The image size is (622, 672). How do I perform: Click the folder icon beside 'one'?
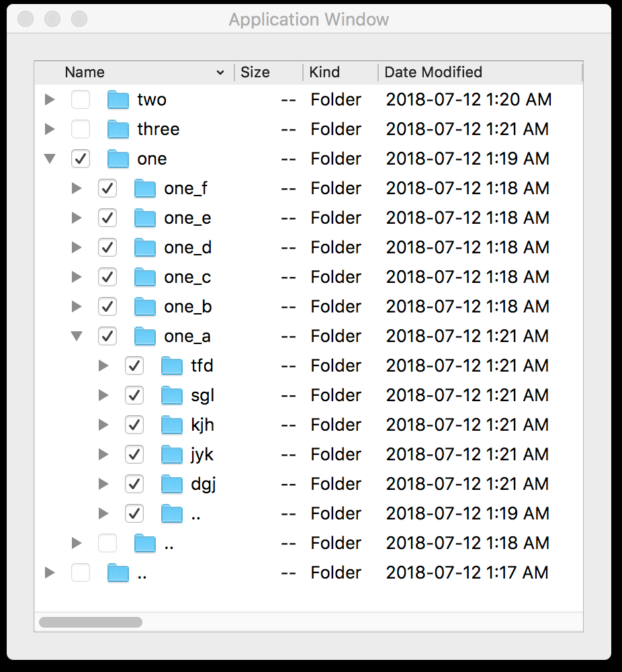pyautogui.click(x=118, y=158)
